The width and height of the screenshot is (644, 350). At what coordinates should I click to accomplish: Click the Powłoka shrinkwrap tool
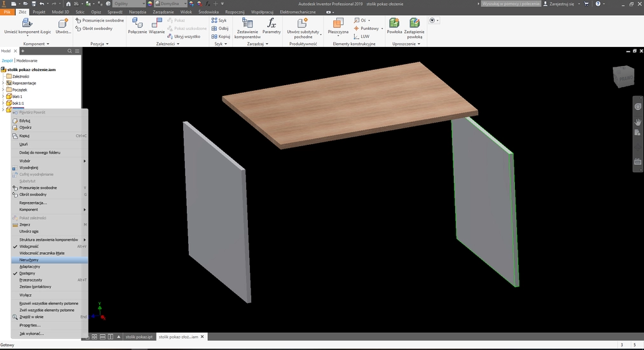(394, 27)
